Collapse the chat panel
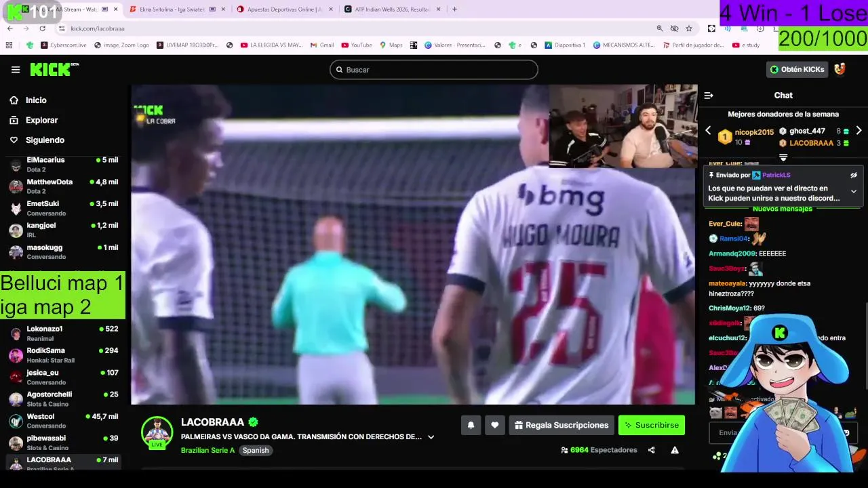The height and width of the screenshot is (488, 868). click(x=709, y=96)
